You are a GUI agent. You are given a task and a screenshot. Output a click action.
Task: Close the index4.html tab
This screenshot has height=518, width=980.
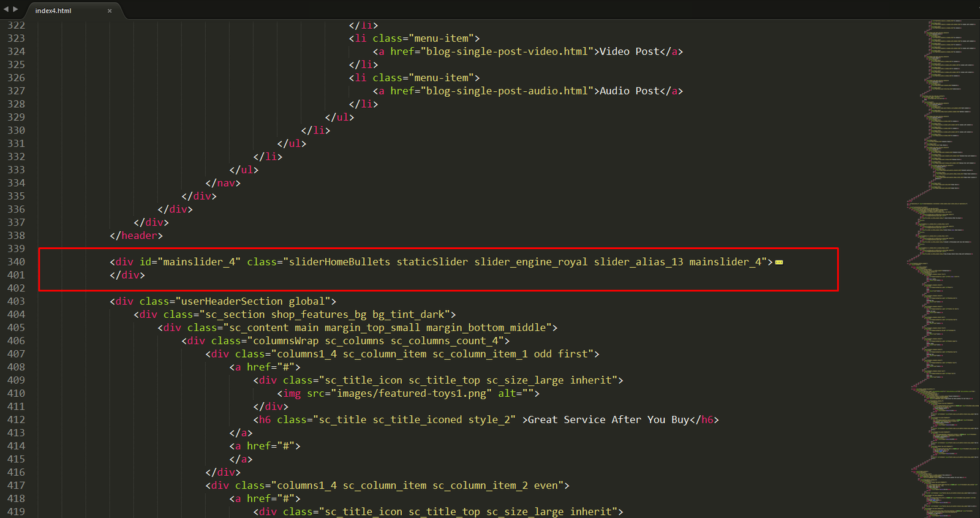click(x=110, y=11)
